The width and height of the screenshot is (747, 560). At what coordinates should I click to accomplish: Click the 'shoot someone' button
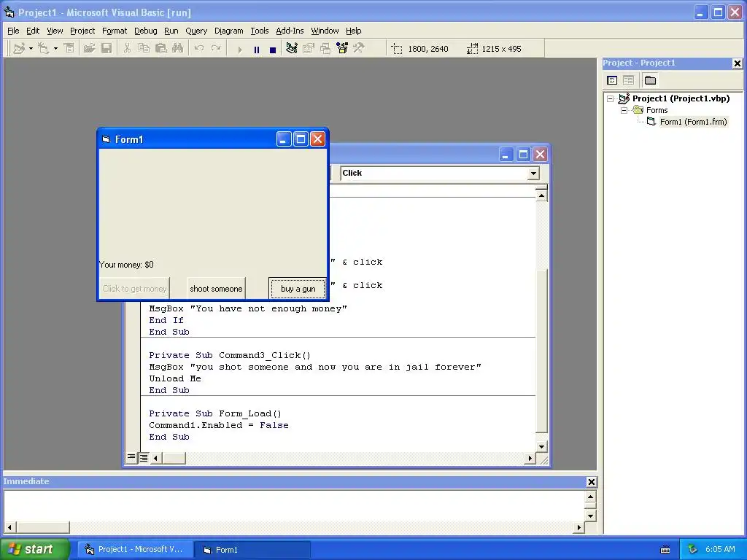click(x=216, y=289)
